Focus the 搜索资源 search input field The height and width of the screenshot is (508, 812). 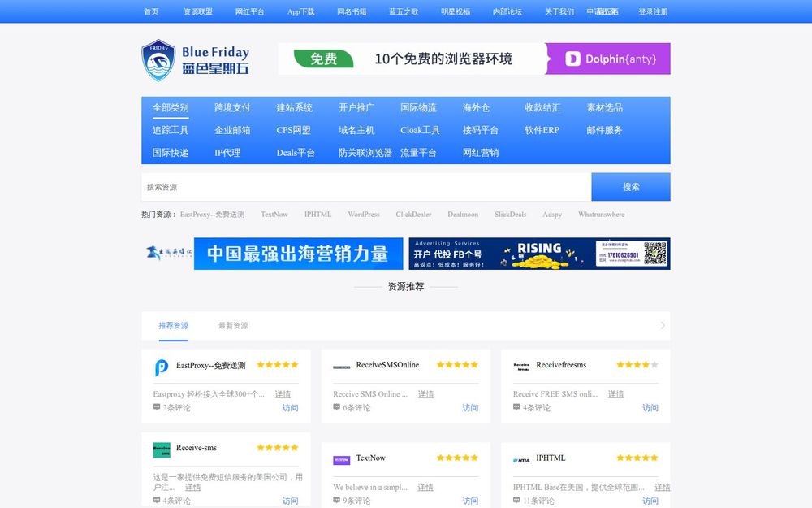[366, 187]
